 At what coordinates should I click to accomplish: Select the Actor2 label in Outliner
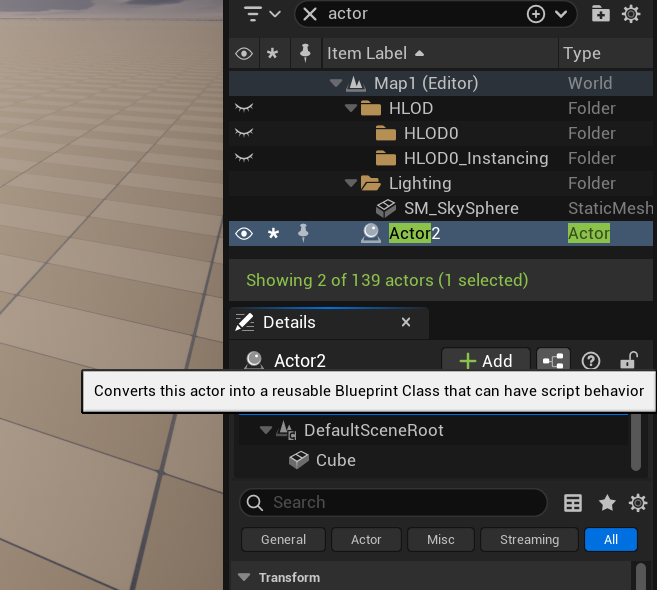pos(414,233)
